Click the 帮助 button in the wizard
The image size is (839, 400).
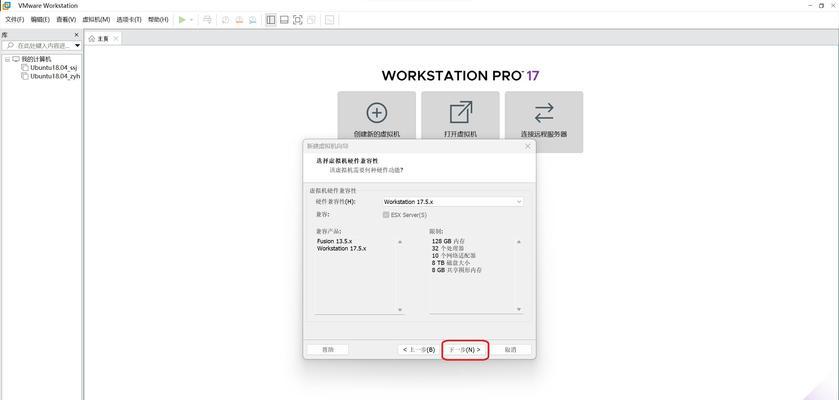pyautogui.click(x=327, y=349)
